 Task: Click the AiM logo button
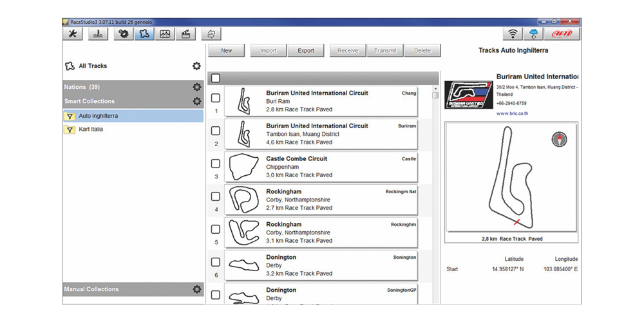(x=563, y=34)
